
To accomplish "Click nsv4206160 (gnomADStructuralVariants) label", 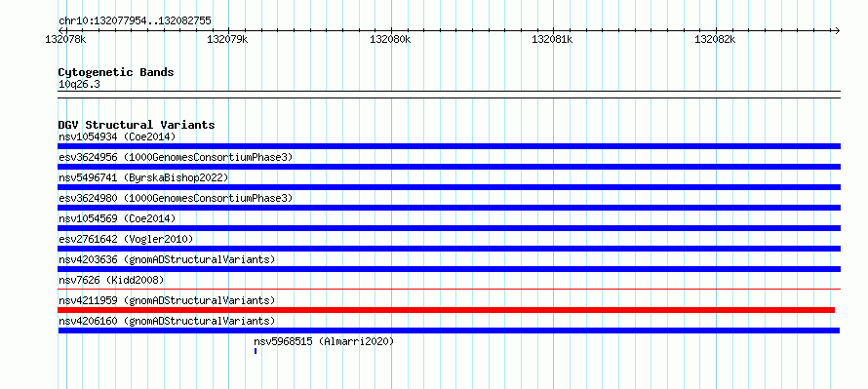I will point(167,321).
